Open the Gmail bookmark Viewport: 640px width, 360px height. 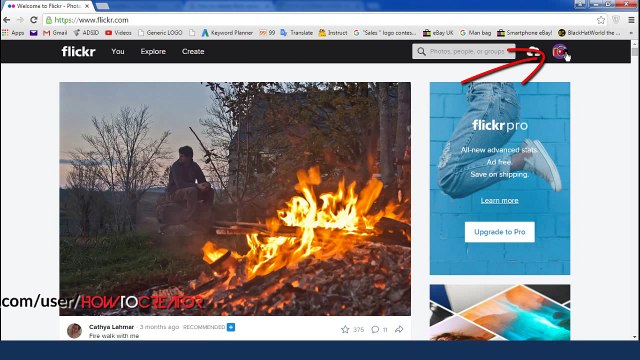55,33
